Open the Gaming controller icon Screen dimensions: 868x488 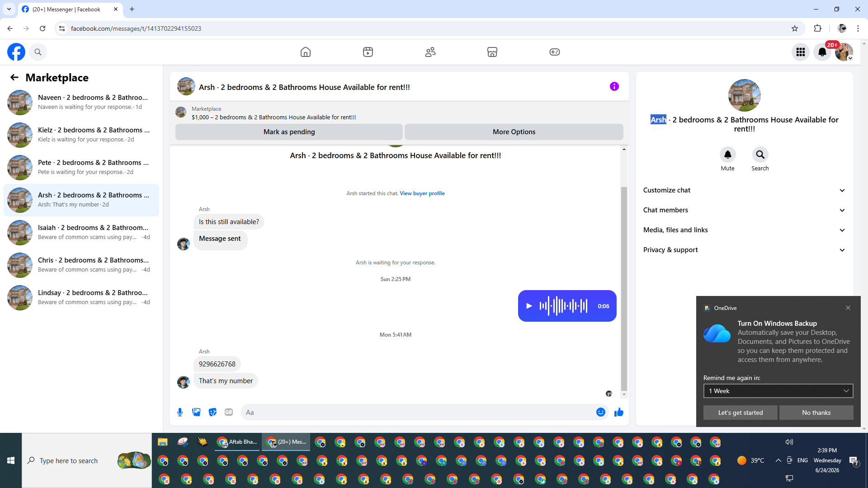click(x=555, y=52)
